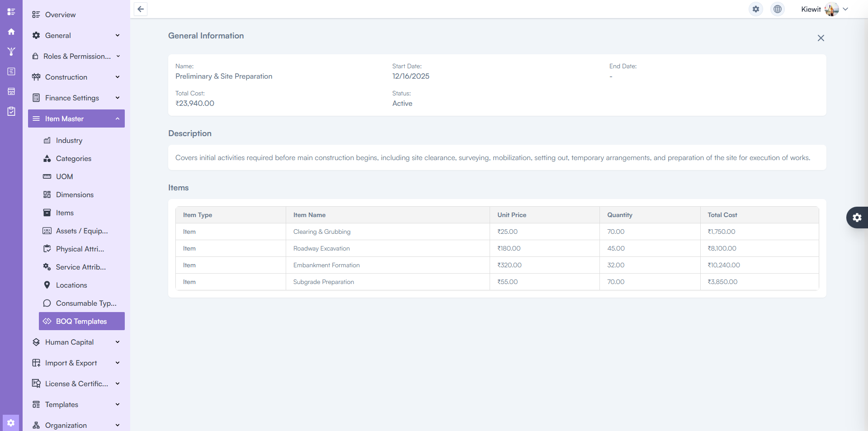Open the globe language icon

click(x=777, y=9)
